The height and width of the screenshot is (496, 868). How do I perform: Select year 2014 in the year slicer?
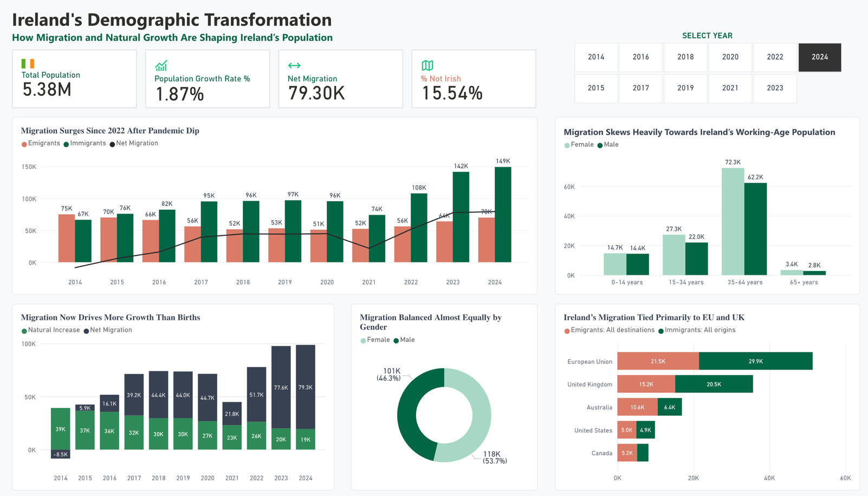coord(596,57)
